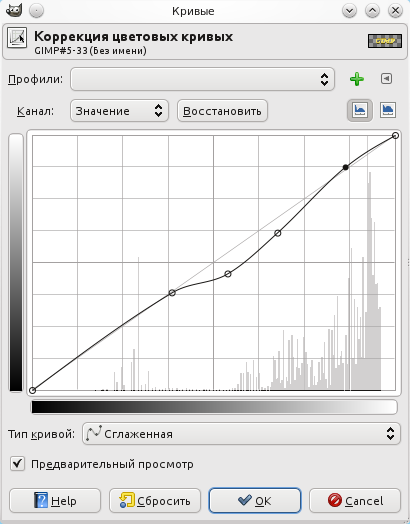Open the small arrow profiles menu button
This screenshot has height=524, width=410.
pos(386,79)
